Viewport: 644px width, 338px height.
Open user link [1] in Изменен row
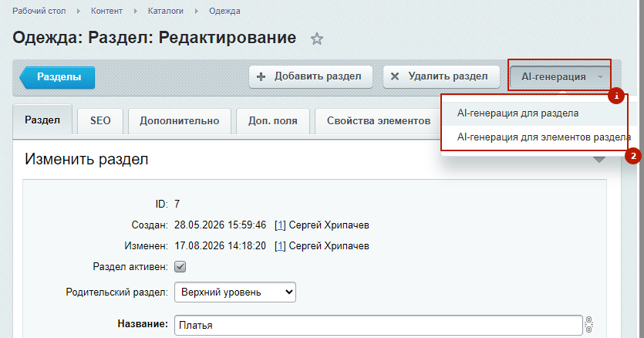click(280, 246)
